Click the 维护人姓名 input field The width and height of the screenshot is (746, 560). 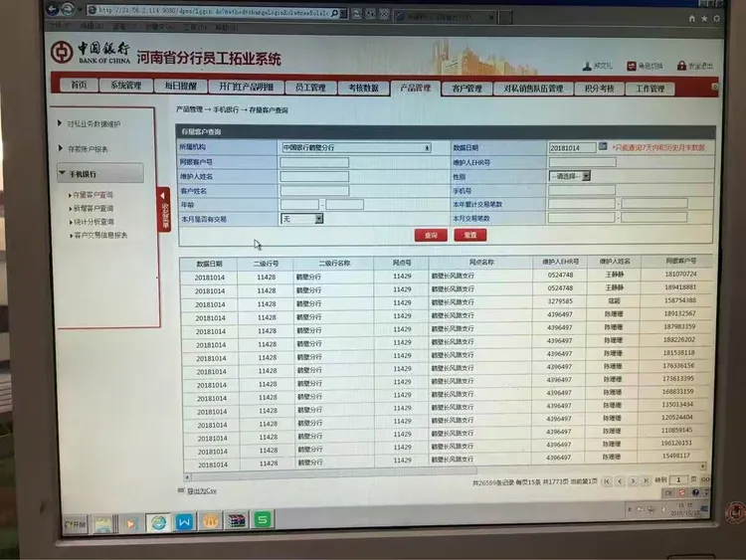coord(314,176)
